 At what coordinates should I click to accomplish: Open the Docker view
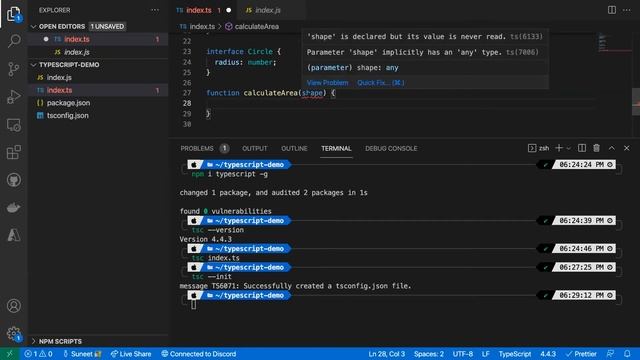[14, 208]
